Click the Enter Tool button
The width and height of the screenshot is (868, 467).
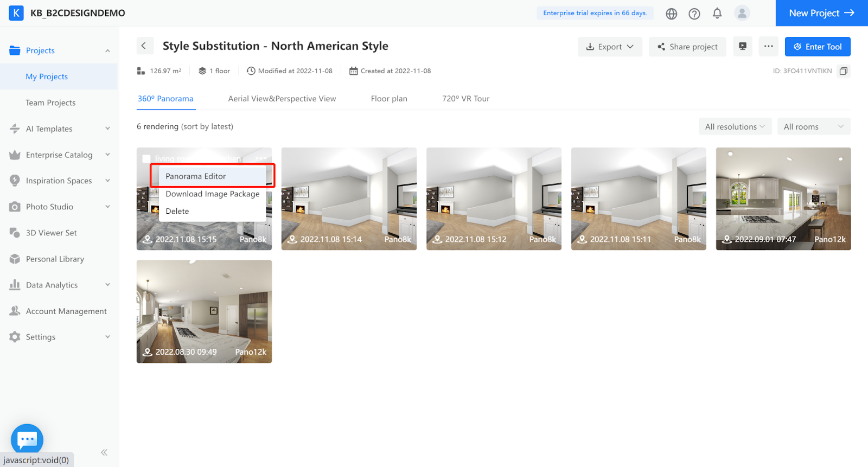[817, 47]
